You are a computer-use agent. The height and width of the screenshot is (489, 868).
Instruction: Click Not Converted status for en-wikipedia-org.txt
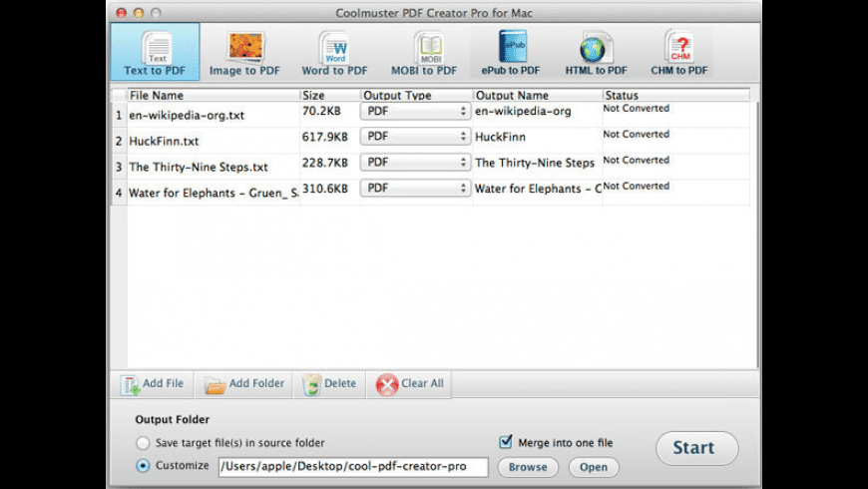click(637, 108)
